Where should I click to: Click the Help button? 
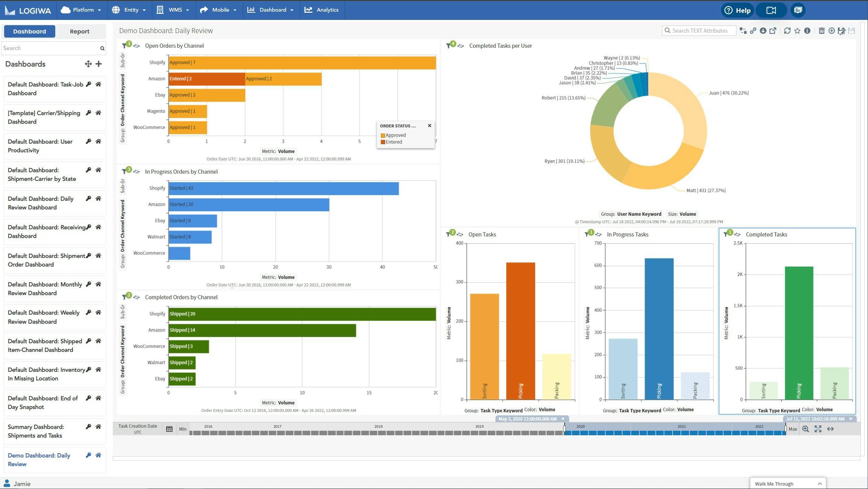tap(737, 10)
